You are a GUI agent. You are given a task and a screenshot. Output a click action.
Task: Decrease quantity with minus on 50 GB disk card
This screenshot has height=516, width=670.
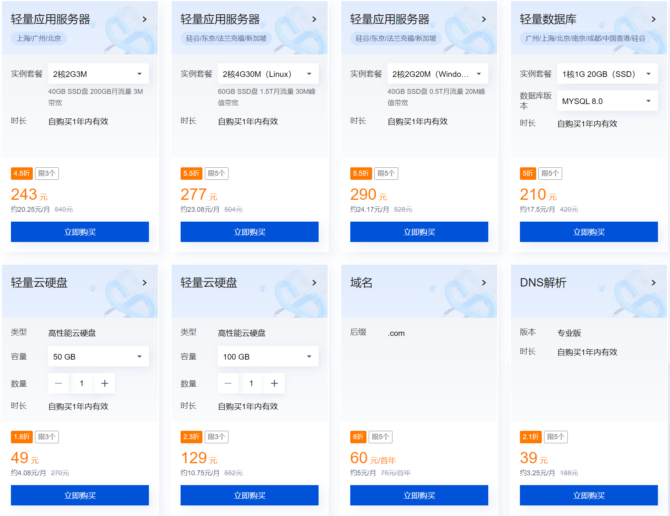coord(59,383)
